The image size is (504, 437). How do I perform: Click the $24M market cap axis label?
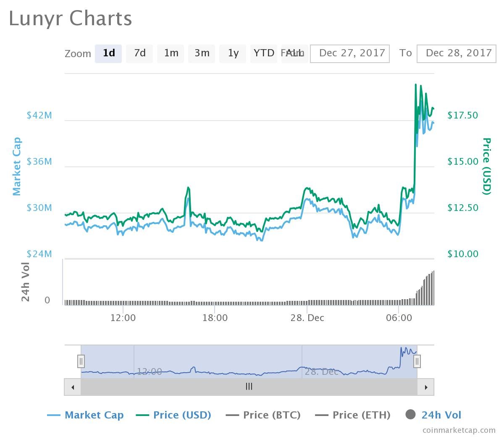(x=39, y=254)
